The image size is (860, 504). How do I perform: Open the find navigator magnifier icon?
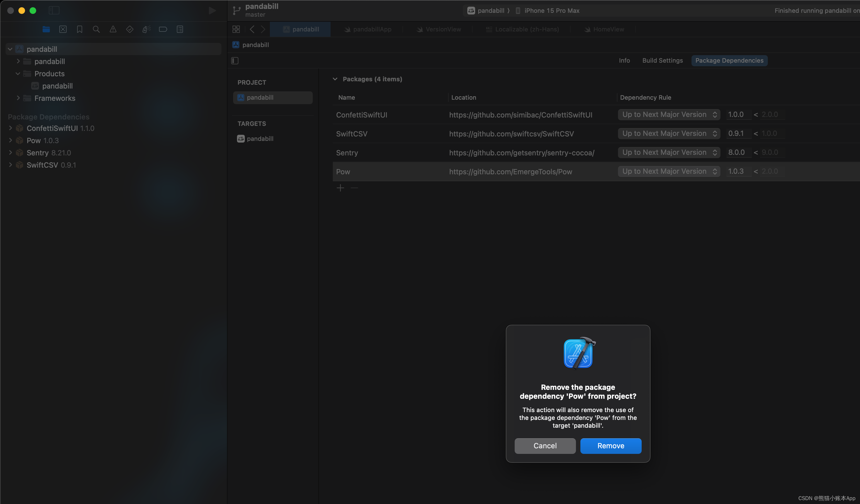point(96,29)
